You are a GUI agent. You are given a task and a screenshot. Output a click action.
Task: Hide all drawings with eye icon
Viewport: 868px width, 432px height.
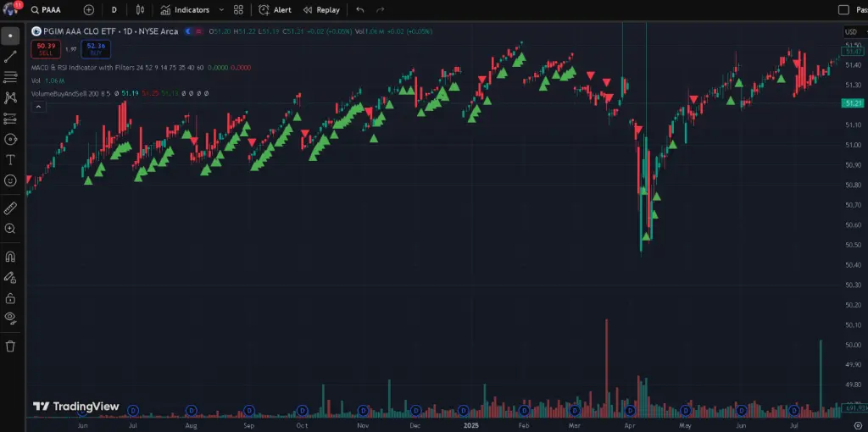point(10,318)
